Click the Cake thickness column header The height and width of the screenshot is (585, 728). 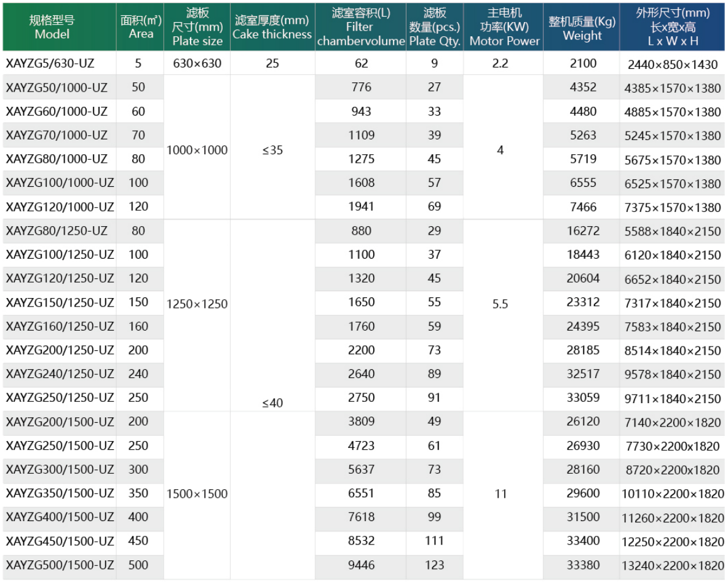[x=272, y=27]
